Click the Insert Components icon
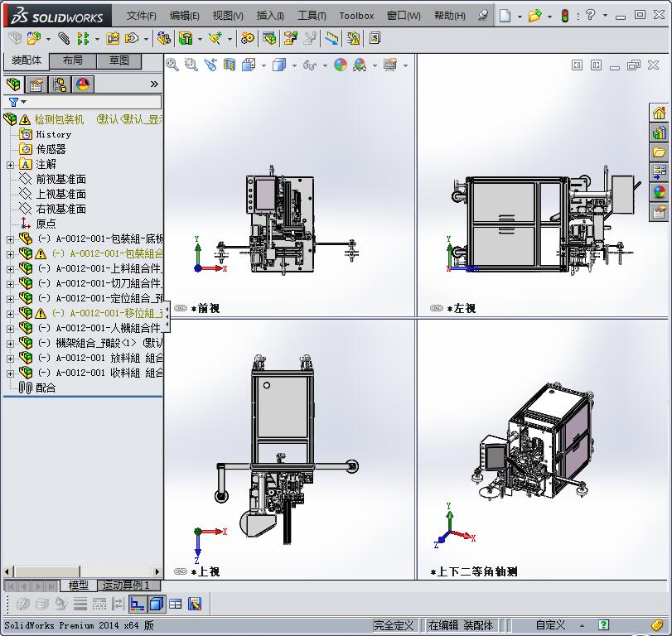Image resolution: width=672 pixels, height=636 pixels. (x=34, y=39)
